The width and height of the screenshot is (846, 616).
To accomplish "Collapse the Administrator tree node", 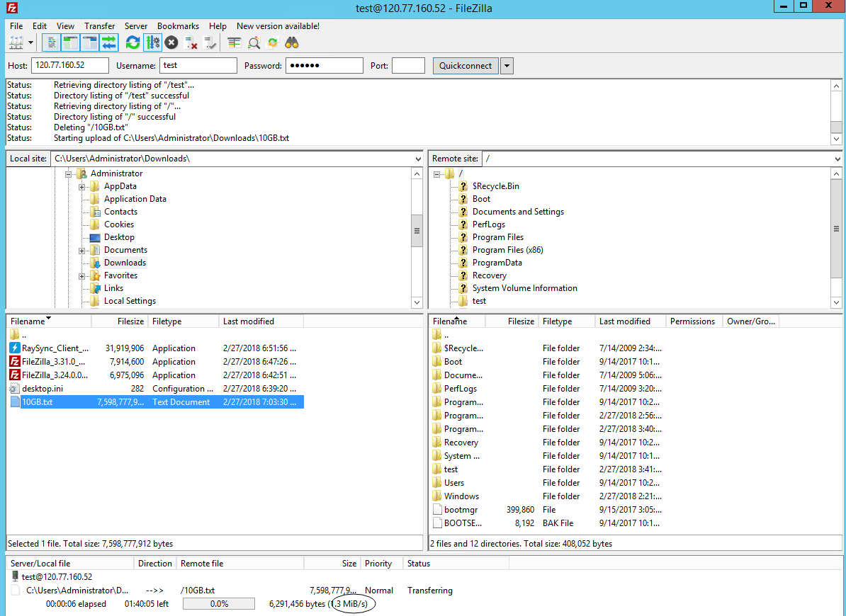I will click(69, 173).
